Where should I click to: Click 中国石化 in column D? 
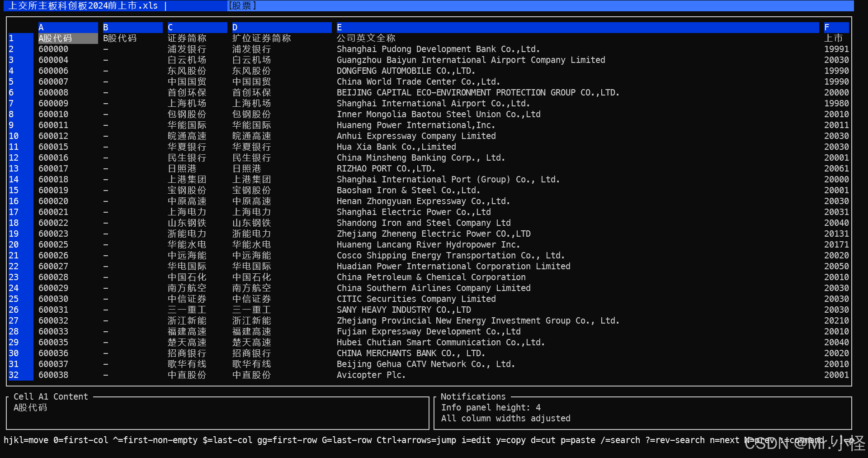(252, 277)
